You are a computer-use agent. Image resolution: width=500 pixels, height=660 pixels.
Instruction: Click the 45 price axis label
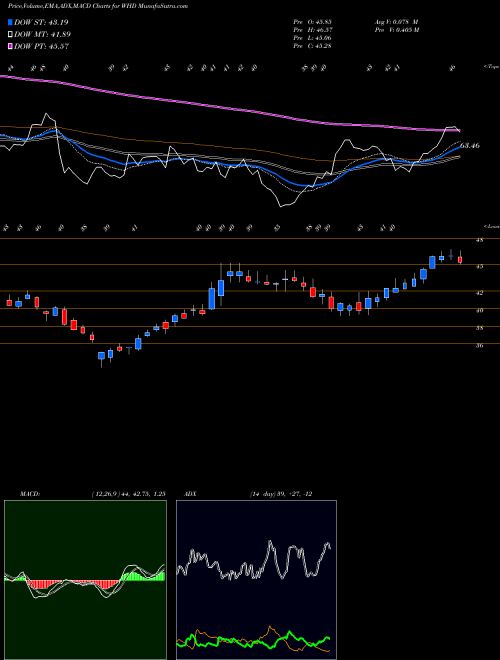[479, 266]
